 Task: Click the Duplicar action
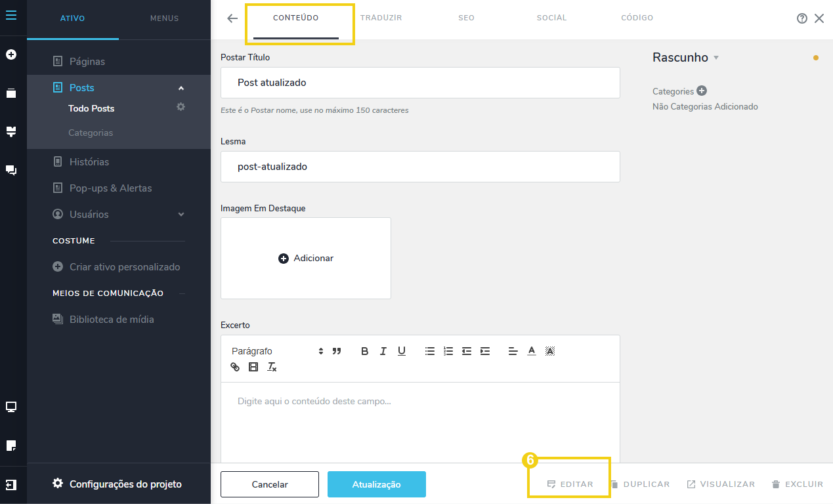click(x=641, y=484)
